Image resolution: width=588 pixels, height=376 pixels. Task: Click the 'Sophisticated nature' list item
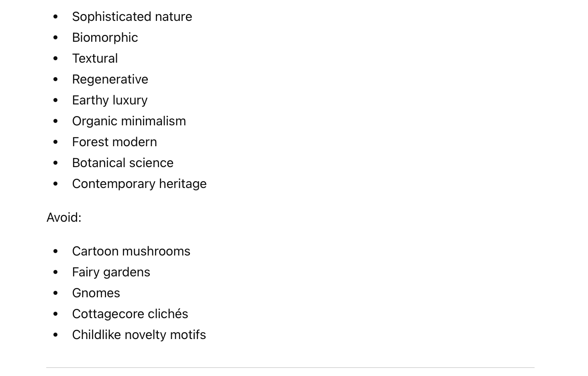pyautogui.click(x=132, y=16)
